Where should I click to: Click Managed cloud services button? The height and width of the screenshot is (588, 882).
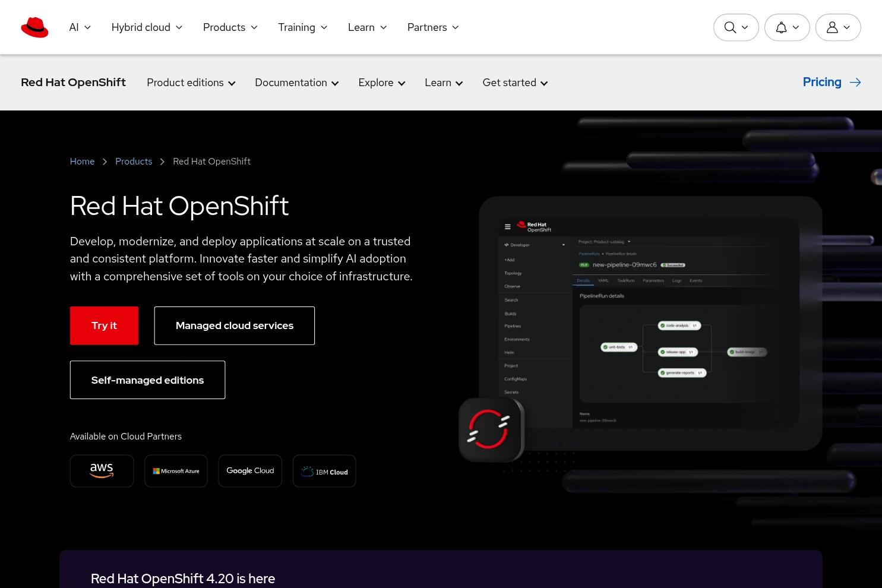(x=235, y=325)
